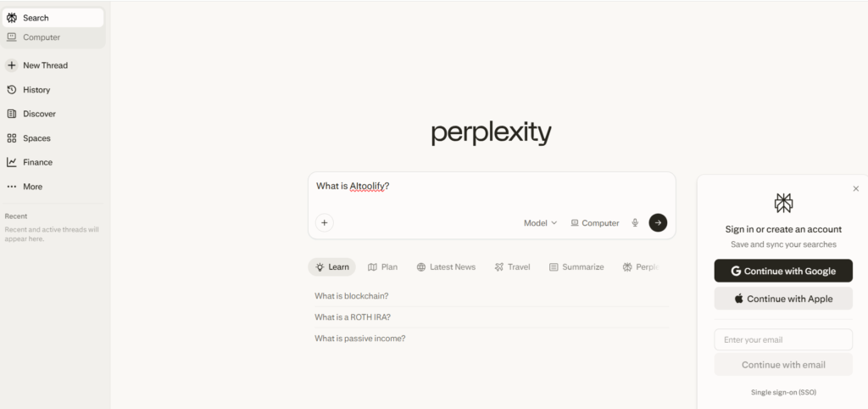
Task: Open Discover from the sidebar
Action: (39, 114)
